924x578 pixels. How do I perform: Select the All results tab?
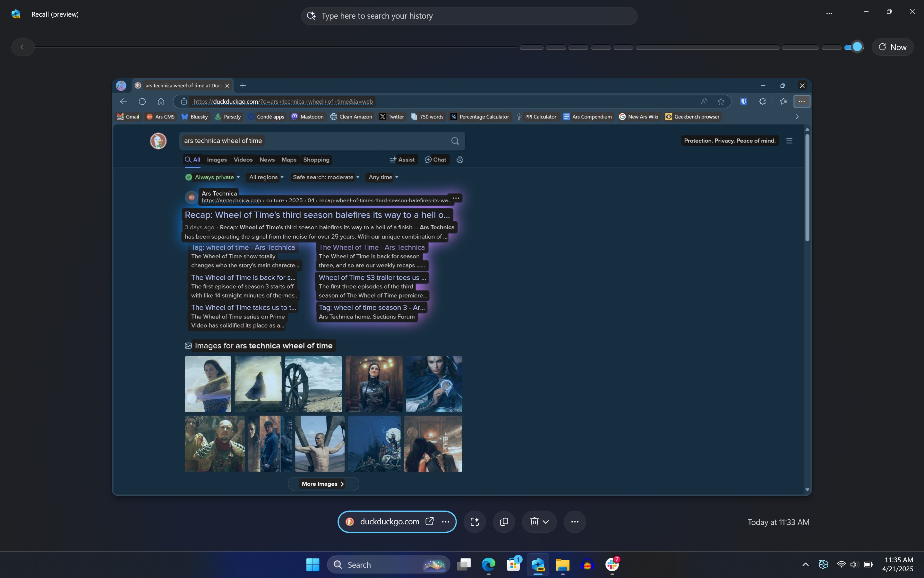click(x=193, y=160)
